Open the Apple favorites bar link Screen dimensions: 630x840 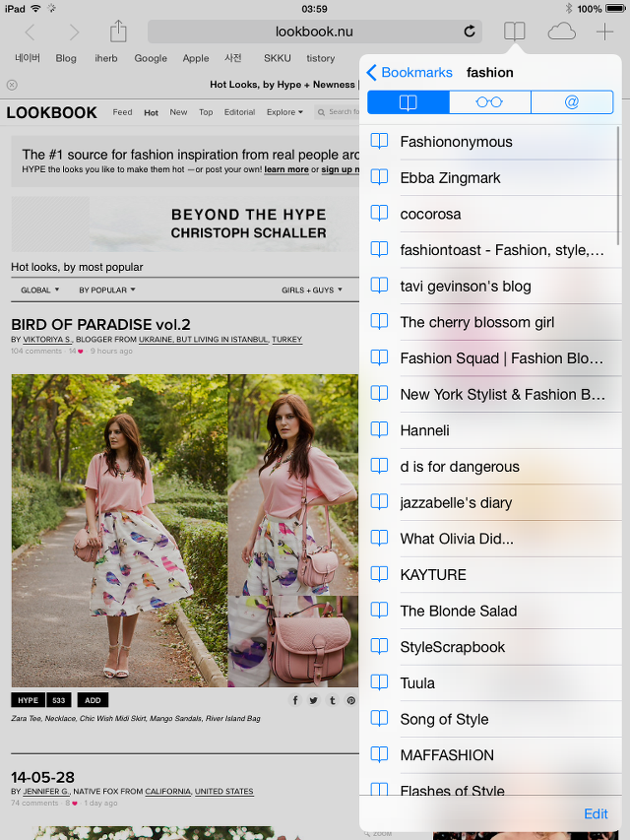[196, 58]
